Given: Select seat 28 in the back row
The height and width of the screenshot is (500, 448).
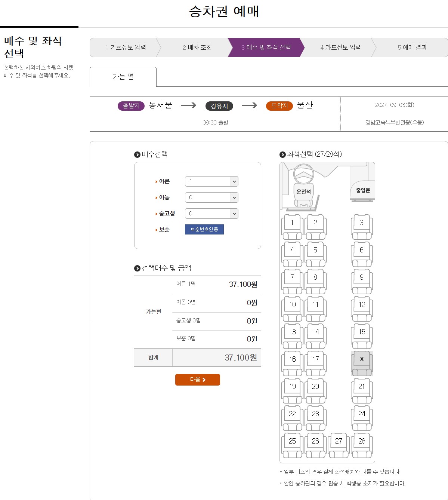Looking at the screenshot, I should coord(361,441).
